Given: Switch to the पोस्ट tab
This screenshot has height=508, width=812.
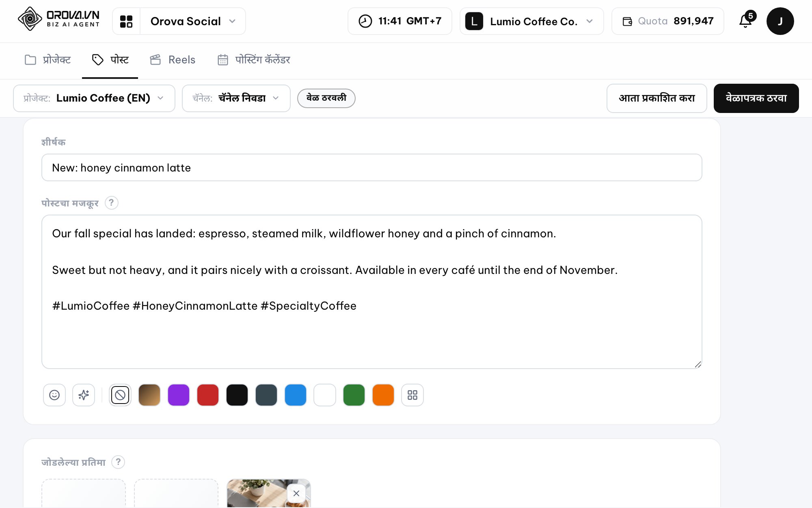Looking at the screenshot, I should [x=110, y=60].
